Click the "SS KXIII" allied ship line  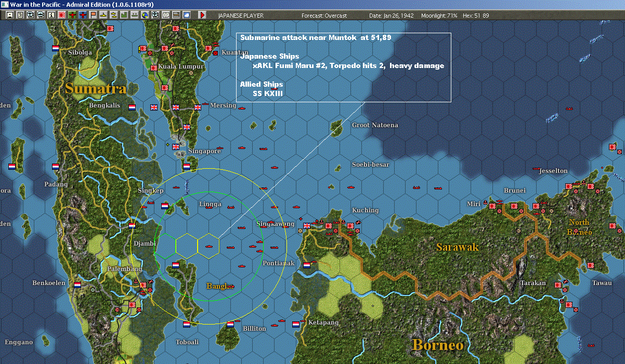click(x=268, y=93)
